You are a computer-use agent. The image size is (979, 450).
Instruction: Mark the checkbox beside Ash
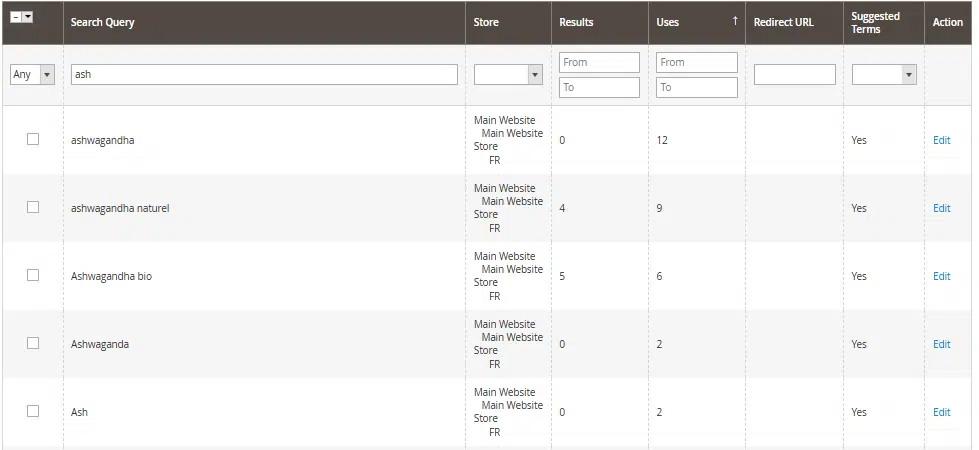[33, 411]
